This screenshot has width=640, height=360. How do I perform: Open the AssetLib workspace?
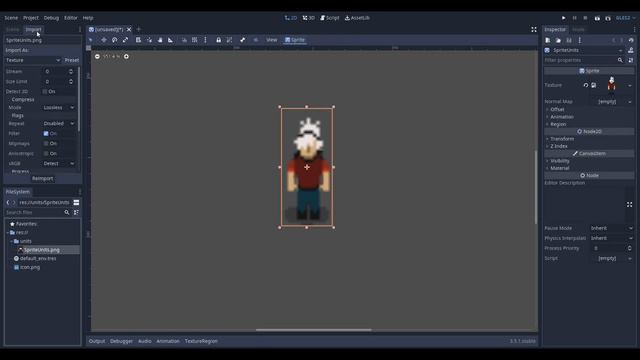pyautogui.click(x=357, y=18)
